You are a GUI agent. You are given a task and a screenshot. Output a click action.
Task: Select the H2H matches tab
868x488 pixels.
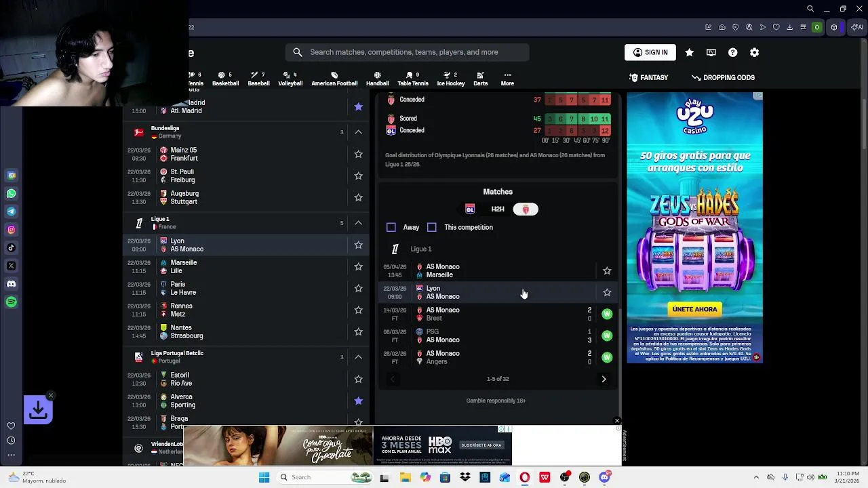pos(498,209)
